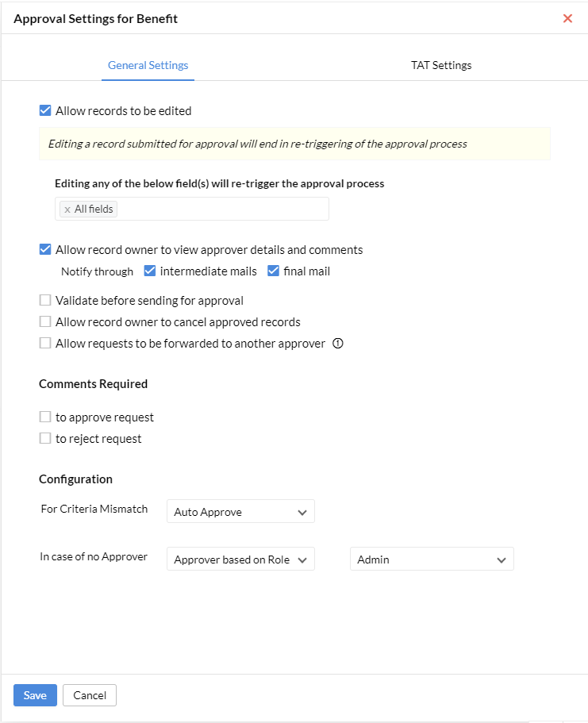The height and width of the screenshot is (723, 588).
Task: Check Allow record owner to cancel approved records
Action: [45, 322]
